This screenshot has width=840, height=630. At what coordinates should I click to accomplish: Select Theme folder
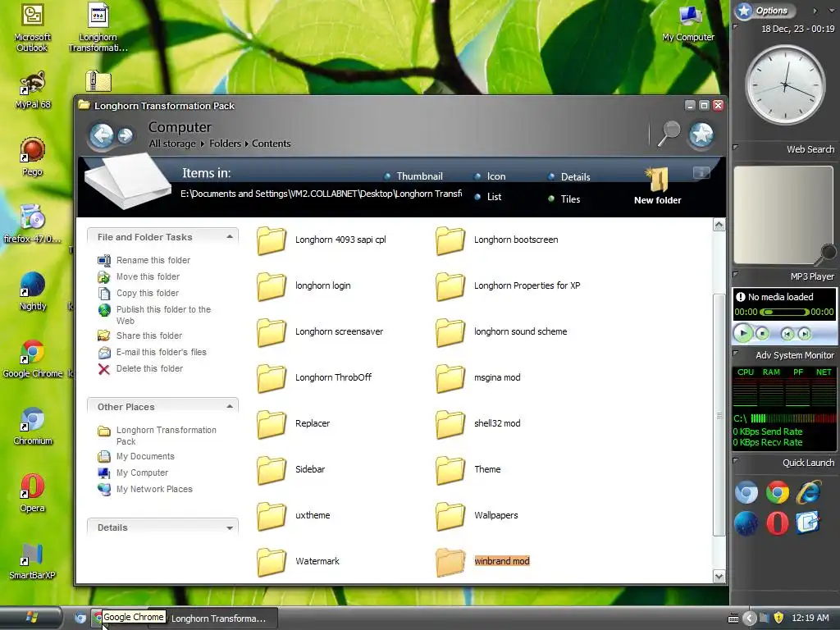coord(468,470)
